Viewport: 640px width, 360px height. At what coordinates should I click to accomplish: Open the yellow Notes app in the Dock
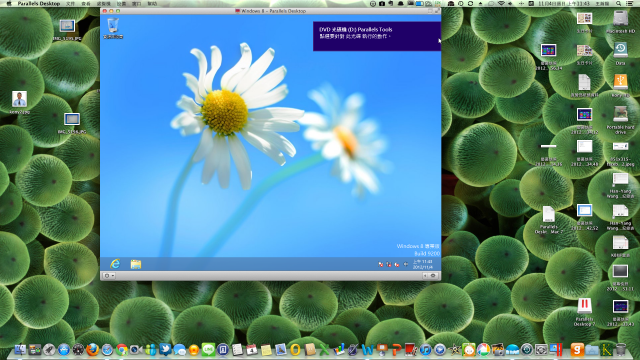(x=266, y=349)
